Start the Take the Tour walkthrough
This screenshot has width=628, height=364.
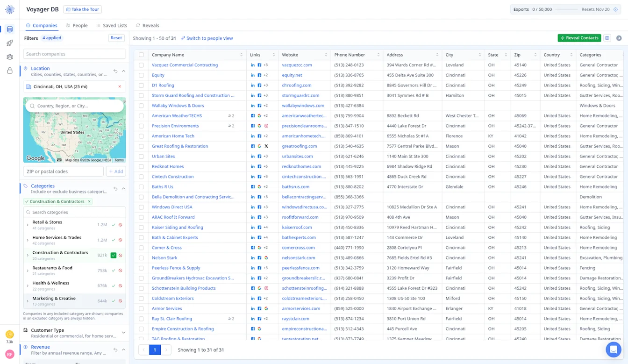pos(82,9)
